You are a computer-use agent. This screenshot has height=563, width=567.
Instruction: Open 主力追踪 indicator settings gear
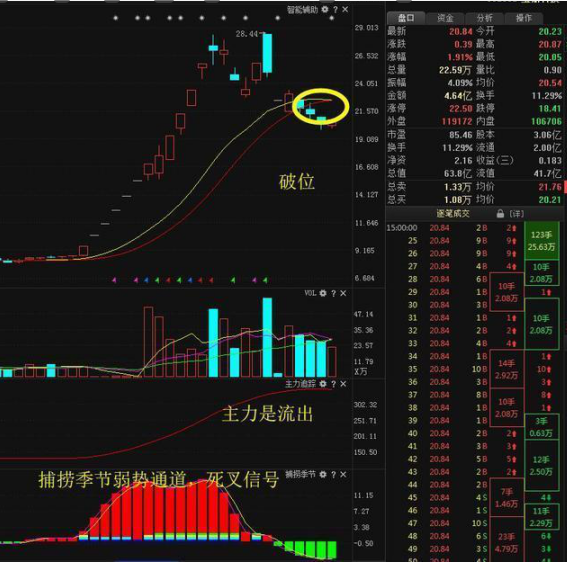tap(323, 384)
